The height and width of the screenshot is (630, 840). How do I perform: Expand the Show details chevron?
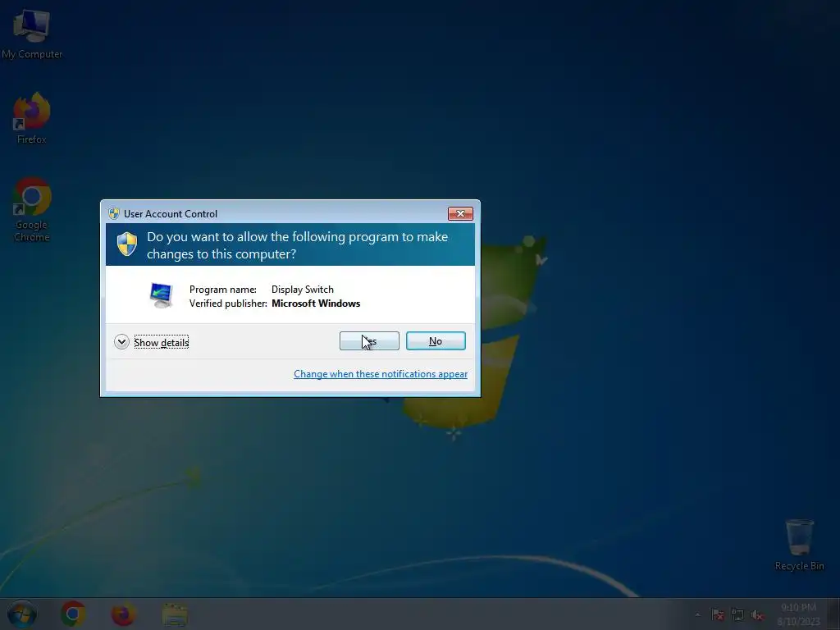121,342
